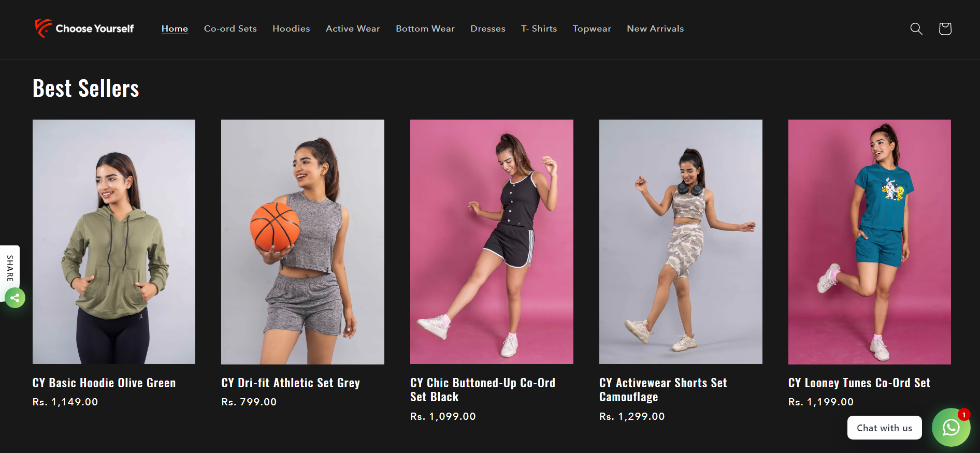Viewport: 980px width, 453px height.
Task: Open the T- Shirts category
Action: click(539, 28)
